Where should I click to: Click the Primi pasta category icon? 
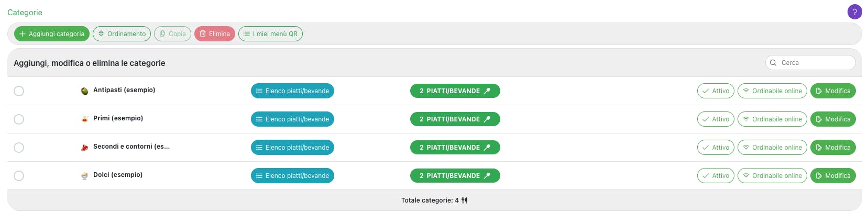(84, 119)
